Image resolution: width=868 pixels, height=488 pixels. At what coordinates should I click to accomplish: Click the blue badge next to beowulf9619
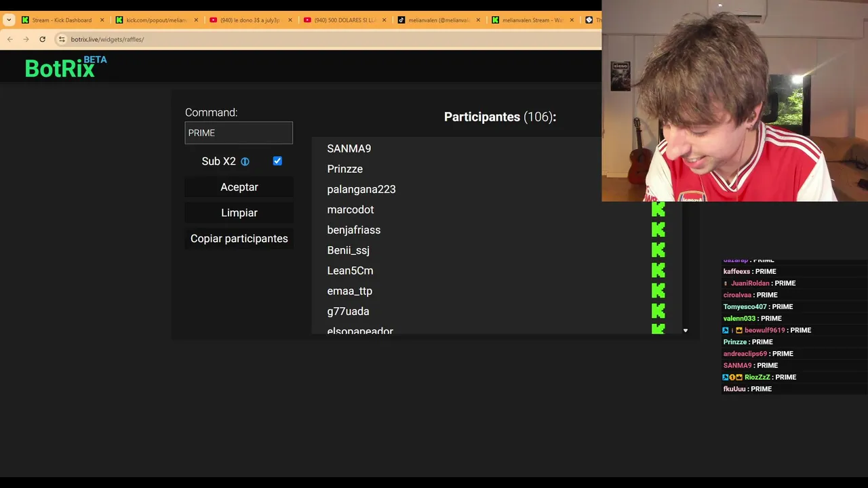726,330
